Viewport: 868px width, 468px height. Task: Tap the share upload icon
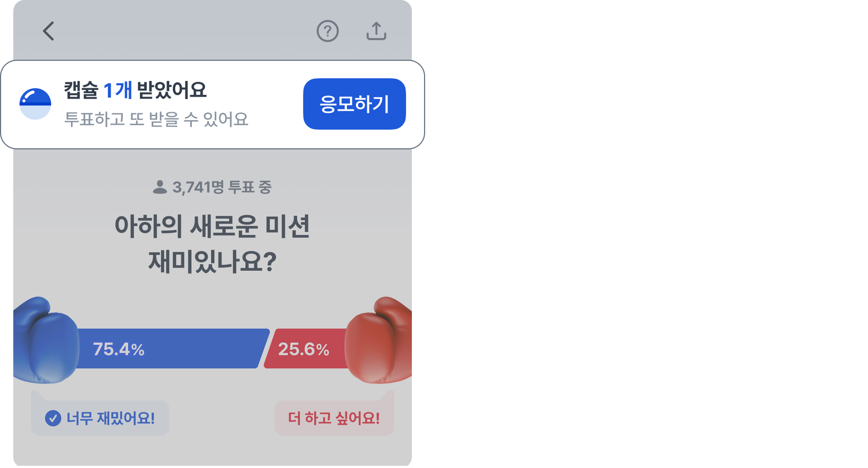pyautogui.click(x=376, y=31)
